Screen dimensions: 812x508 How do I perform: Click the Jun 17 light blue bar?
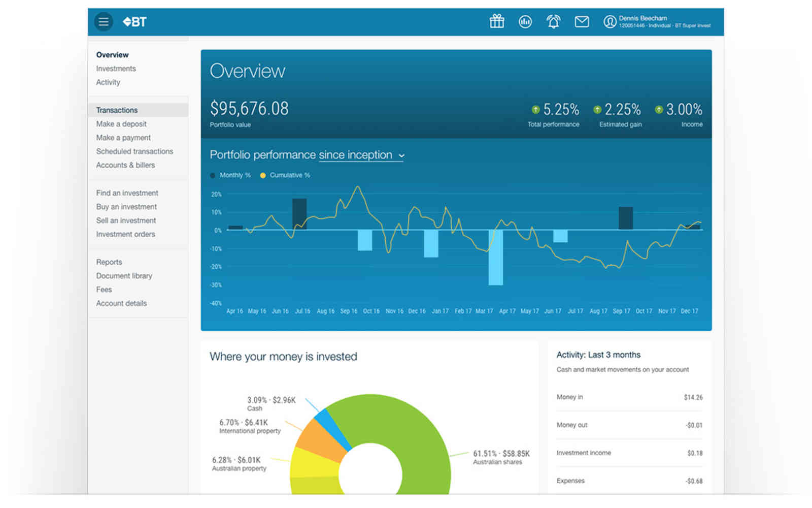point(560,236)
